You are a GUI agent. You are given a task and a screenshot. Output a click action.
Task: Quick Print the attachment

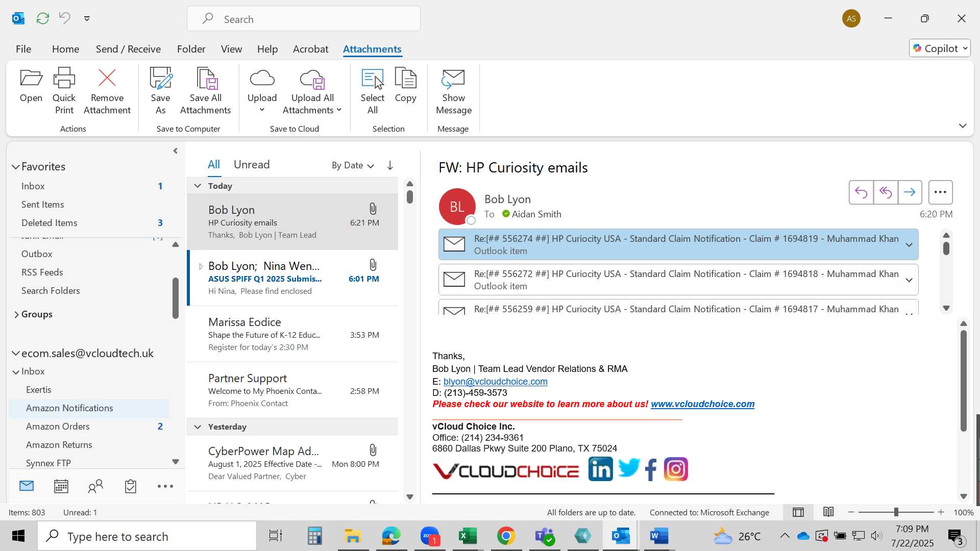tap(64, 91)
